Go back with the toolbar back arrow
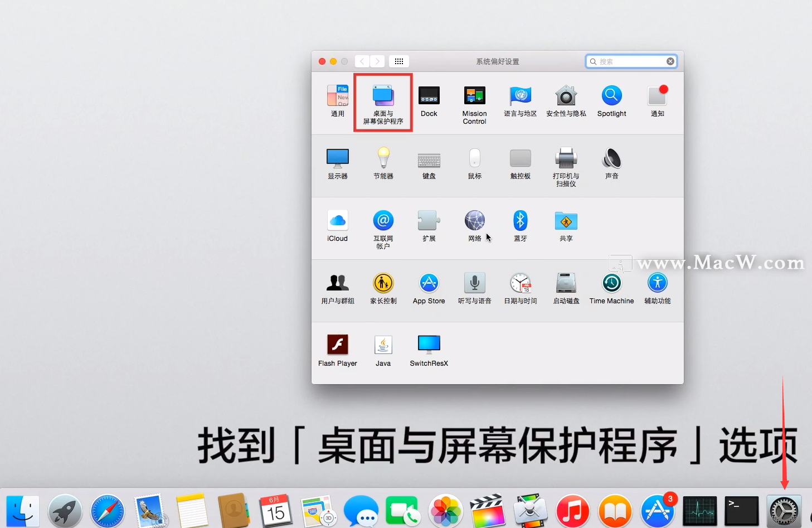This screenshot has width=812, height=528. 362,61
